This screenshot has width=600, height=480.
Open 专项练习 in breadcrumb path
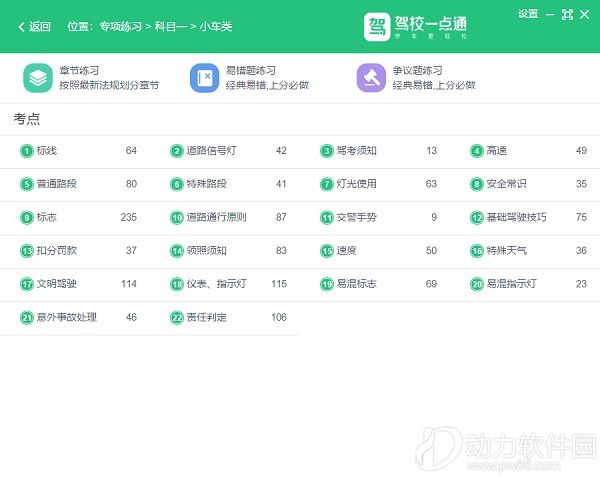[x=120, y=26]
